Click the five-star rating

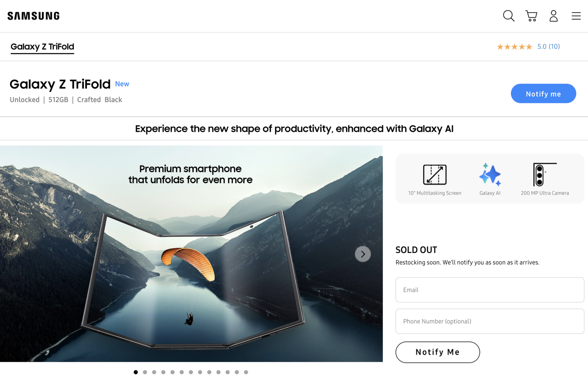(x=514, y=47)
